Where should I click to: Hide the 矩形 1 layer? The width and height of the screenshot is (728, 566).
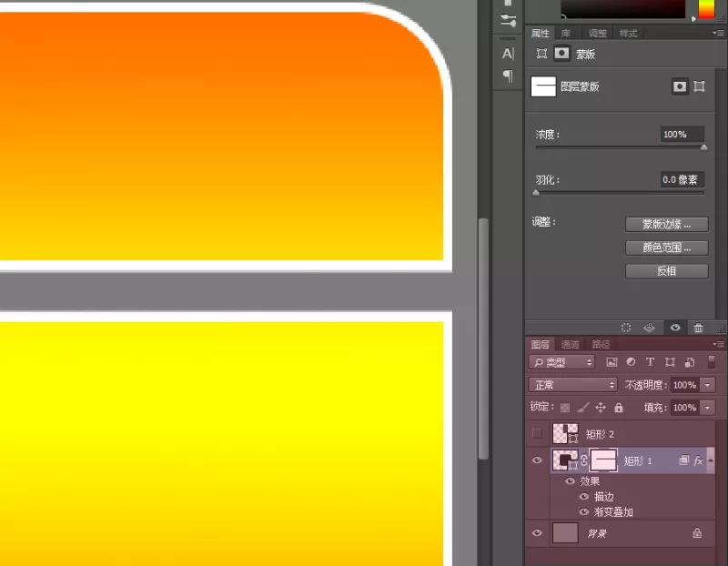pyautogui.click(x=537, y=460)
